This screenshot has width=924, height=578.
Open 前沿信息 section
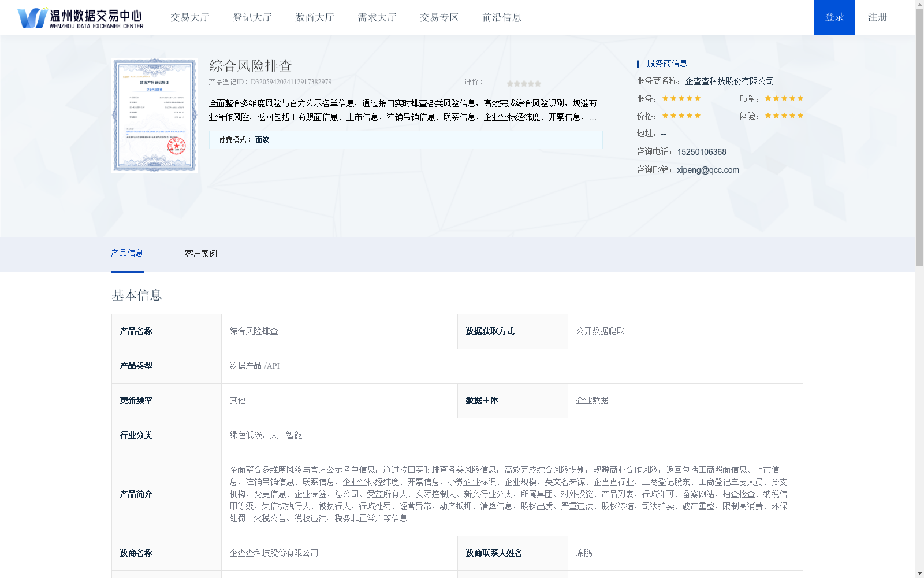502,17
